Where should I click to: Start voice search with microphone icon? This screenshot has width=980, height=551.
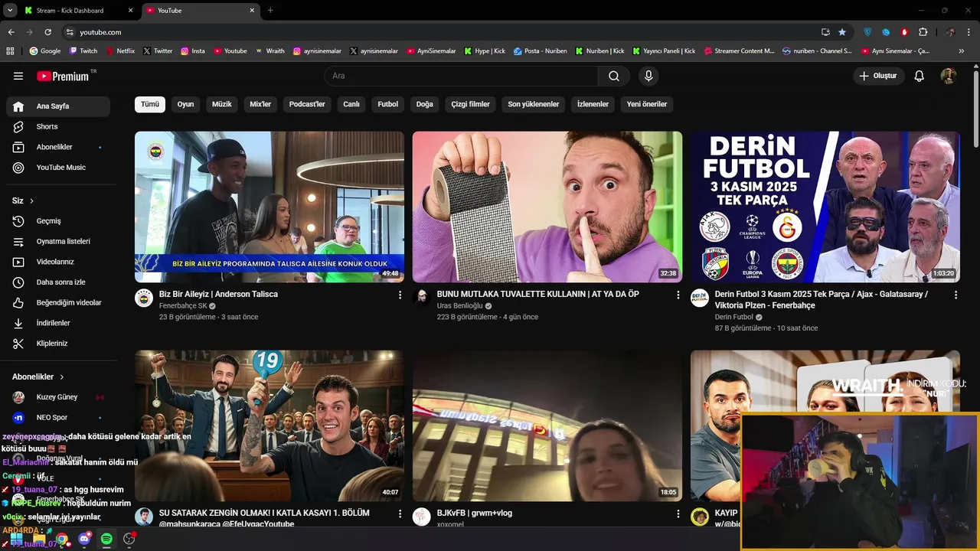click(648, 76)
